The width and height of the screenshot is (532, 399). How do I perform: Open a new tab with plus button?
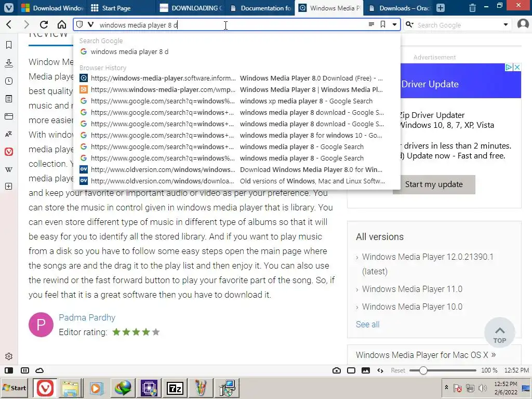[x=441, y=8]
